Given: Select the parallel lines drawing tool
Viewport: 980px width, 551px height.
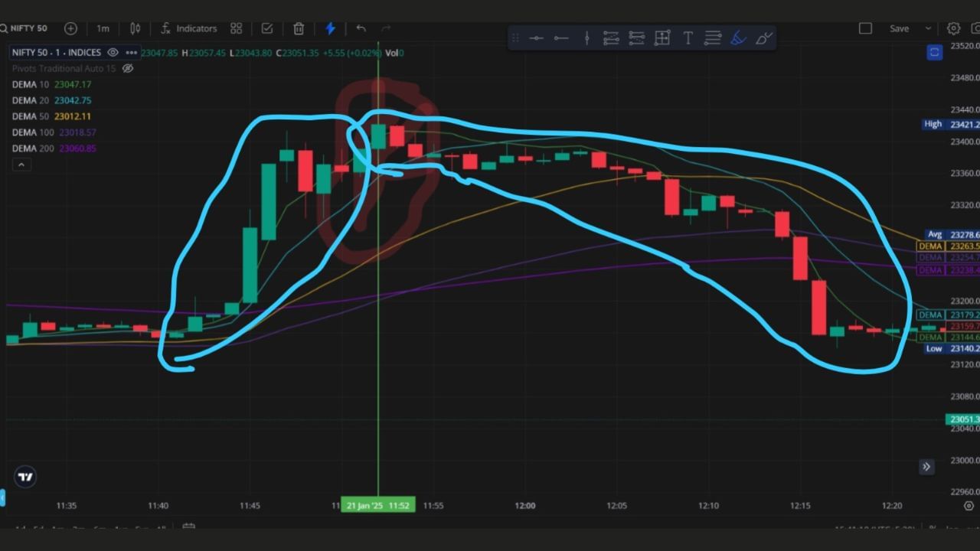Looking at the screenshot, I should [x=713, y=37].
